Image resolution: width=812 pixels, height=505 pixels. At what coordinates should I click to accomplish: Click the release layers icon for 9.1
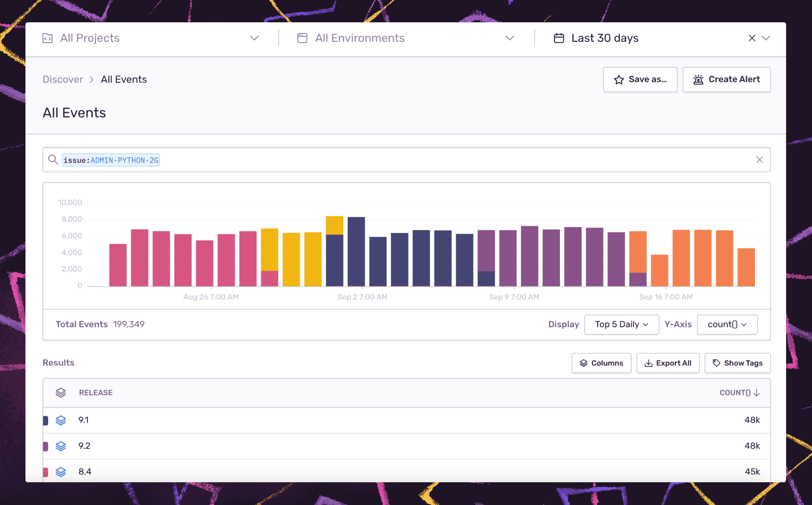click(61, 420)
